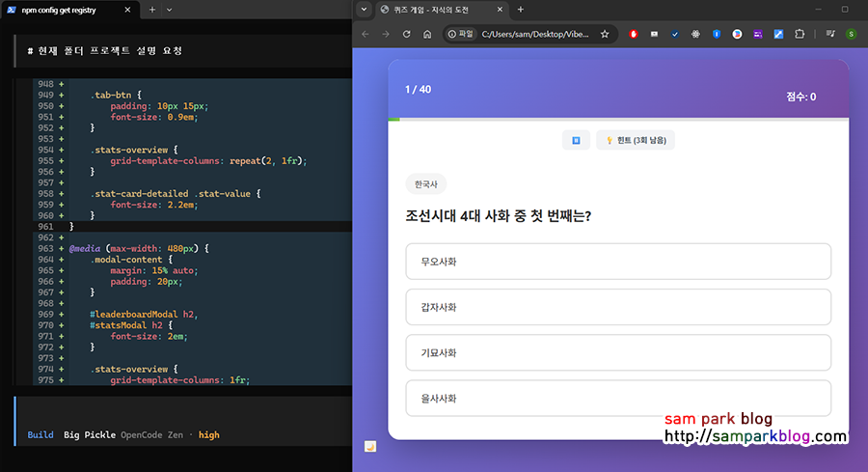Viewport: 868px width, 472px height.
Task: Click the site info icon labeled 파일
Action: pyautogui.click(x=461, y=35)
